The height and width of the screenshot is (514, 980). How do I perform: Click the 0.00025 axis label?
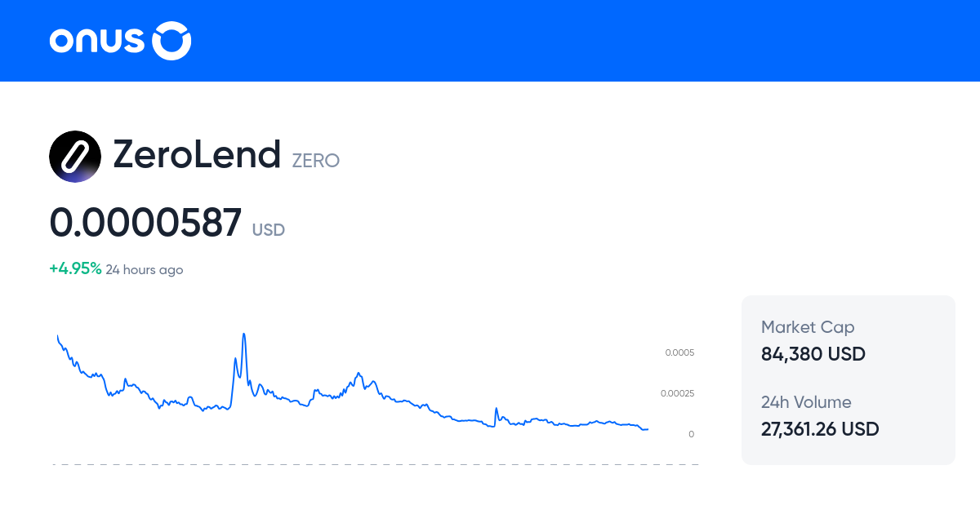[676, 393]
